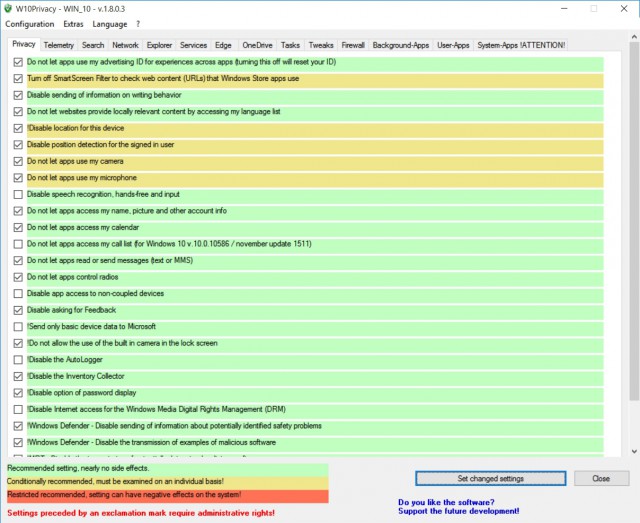Image resolution: width=640 pixels, height=523 pixels.
Task: Switch to the Firewall tab
Action: [353, 45]
